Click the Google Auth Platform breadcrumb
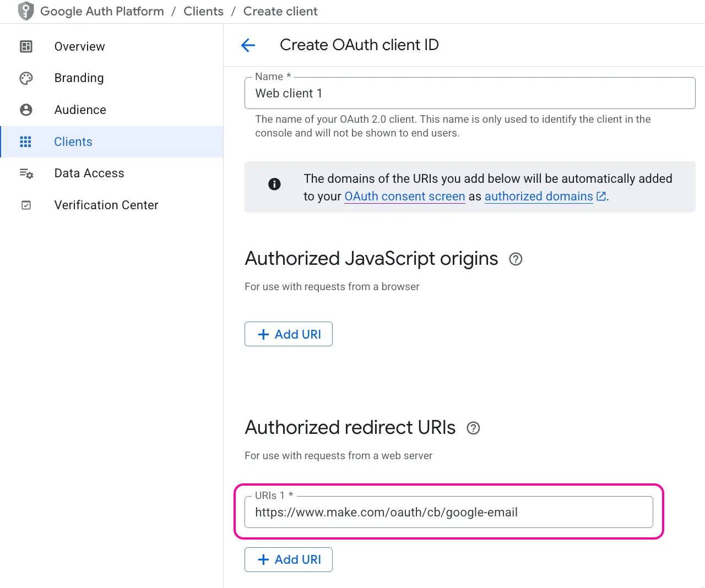This screenshot has height=588, width=705. [x=102, y=12]
